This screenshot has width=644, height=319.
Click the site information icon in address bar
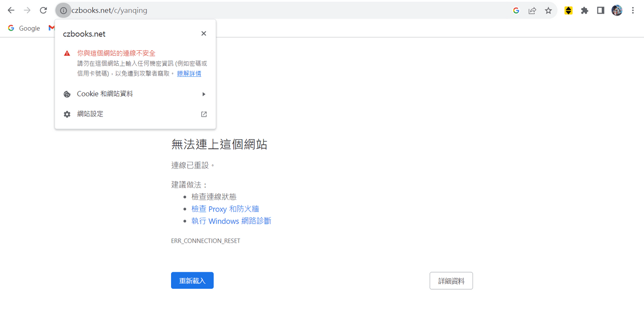63,10
